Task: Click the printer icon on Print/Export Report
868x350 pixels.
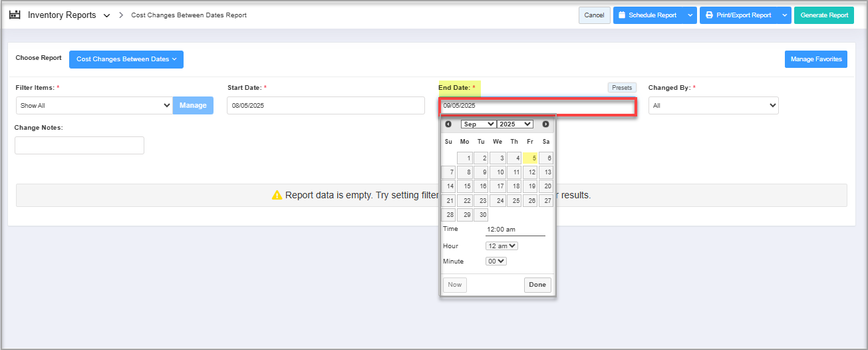Action: point(709,15)
